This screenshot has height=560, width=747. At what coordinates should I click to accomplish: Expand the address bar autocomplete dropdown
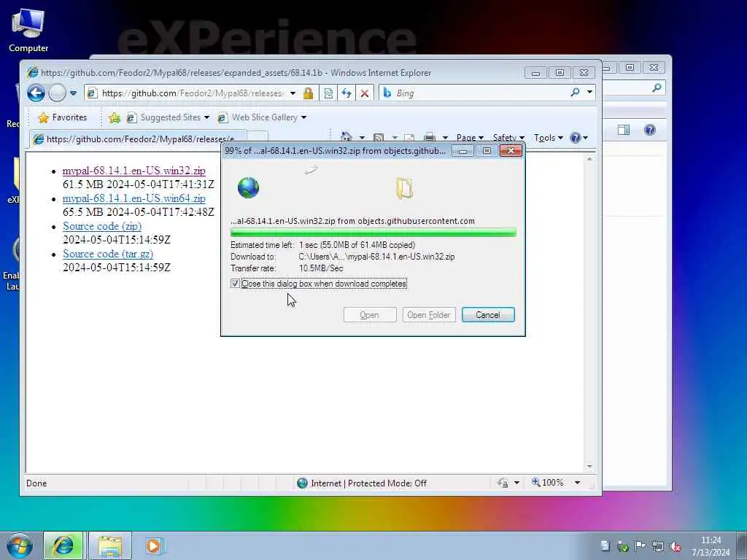coord(293,93)
